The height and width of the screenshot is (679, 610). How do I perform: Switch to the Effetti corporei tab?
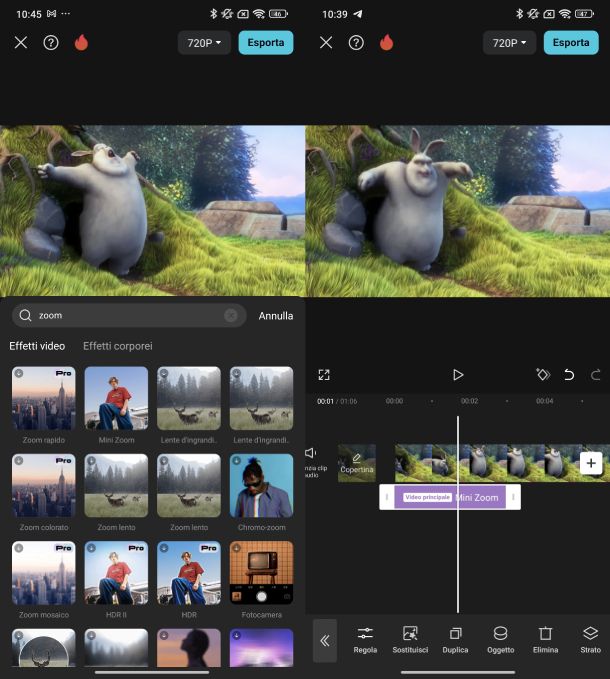coord(118,346)
